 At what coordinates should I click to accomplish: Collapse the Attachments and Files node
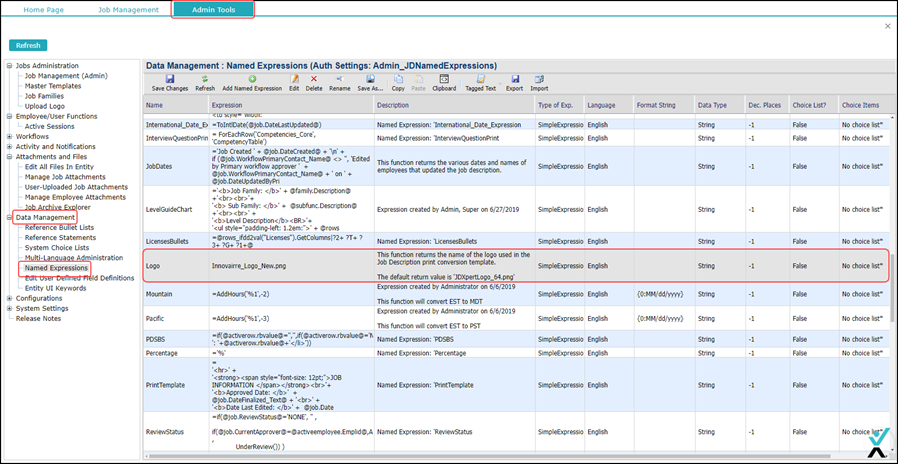click(x=9, y=157)
